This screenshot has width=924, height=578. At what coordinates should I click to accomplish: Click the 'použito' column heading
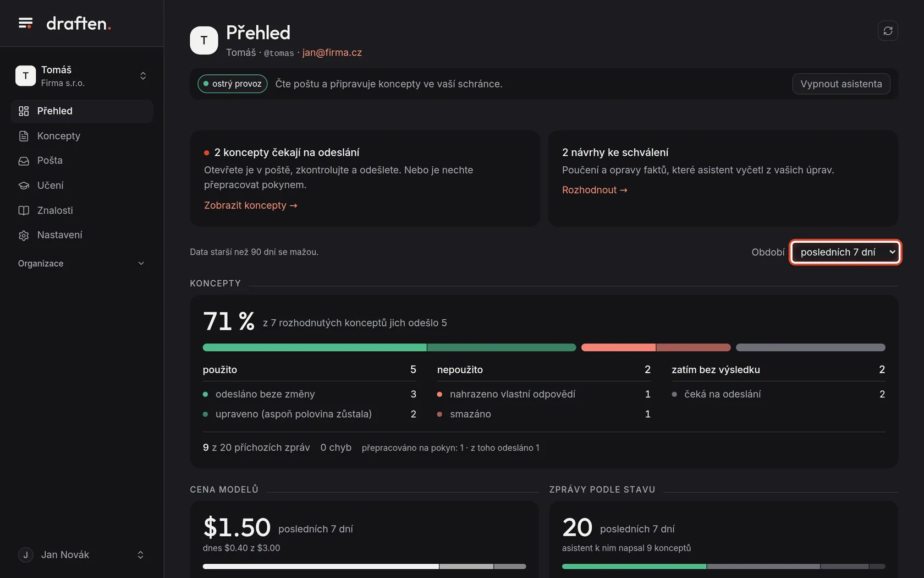[x=220, y=370]
